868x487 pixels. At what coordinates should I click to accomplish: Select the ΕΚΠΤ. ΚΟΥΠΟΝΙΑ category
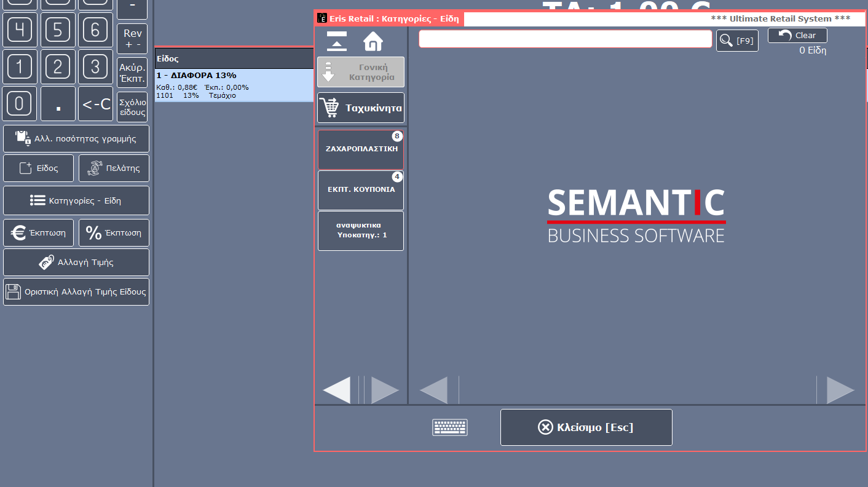click(x=361, y=190)
